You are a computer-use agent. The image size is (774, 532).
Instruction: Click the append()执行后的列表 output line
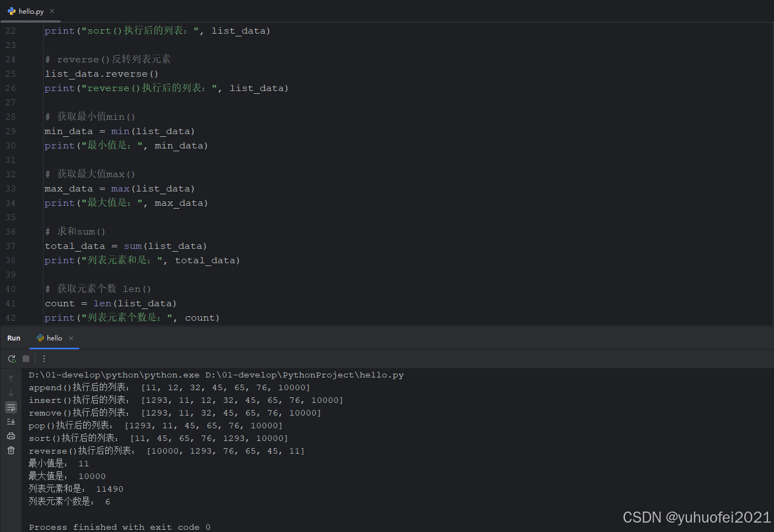click(x=169, y=387)
